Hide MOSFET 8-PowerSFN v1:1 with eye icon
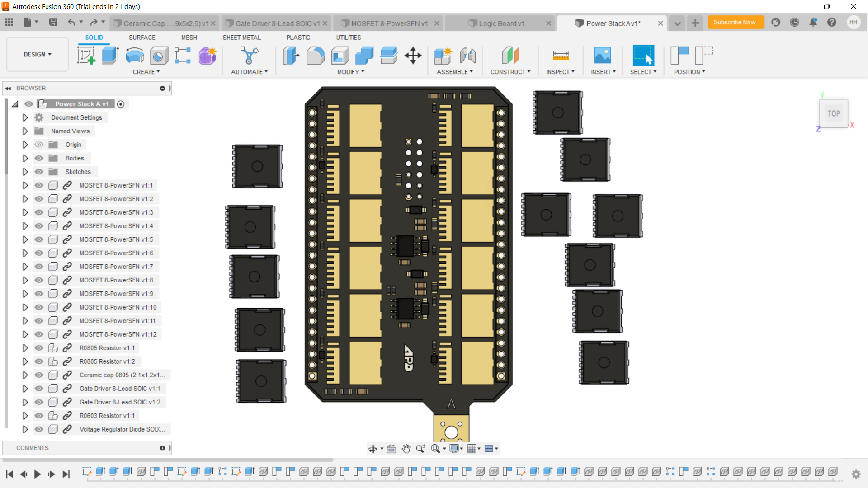The height and width of the screenshot is (488, 868). click(39, 185)
